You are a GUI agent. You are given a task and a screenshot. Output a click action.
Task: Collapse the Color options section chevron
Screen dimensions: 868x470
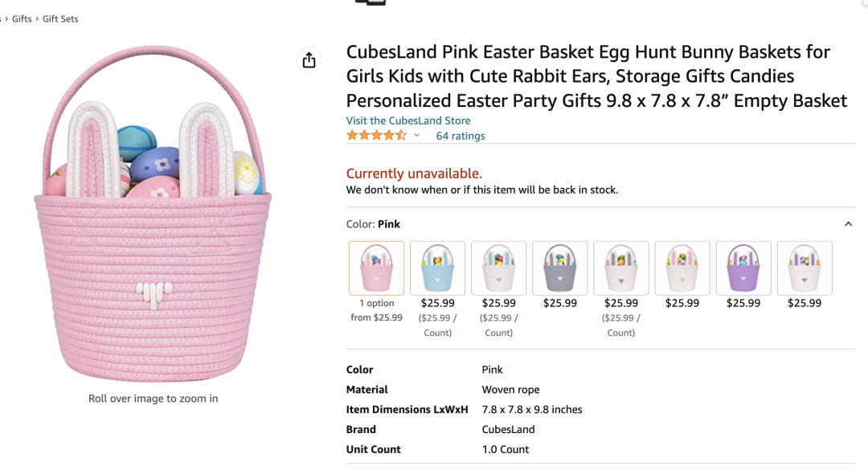(x=848, y=224)
